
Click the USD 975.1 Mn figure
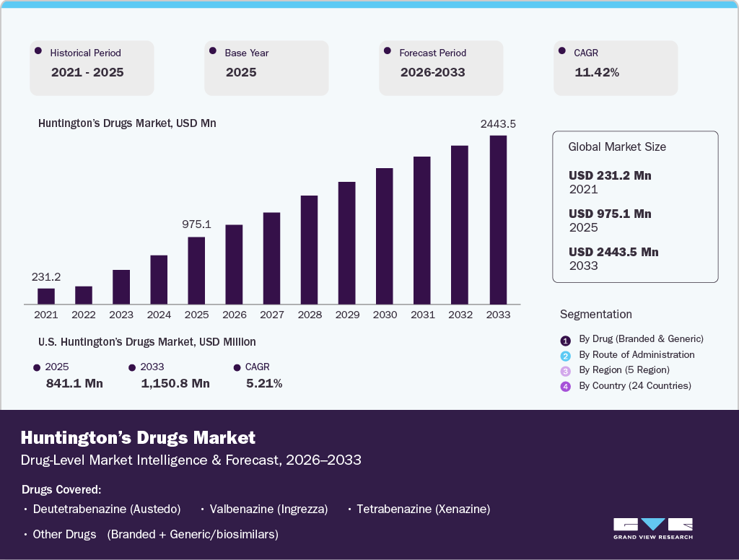tap(610, 214)
